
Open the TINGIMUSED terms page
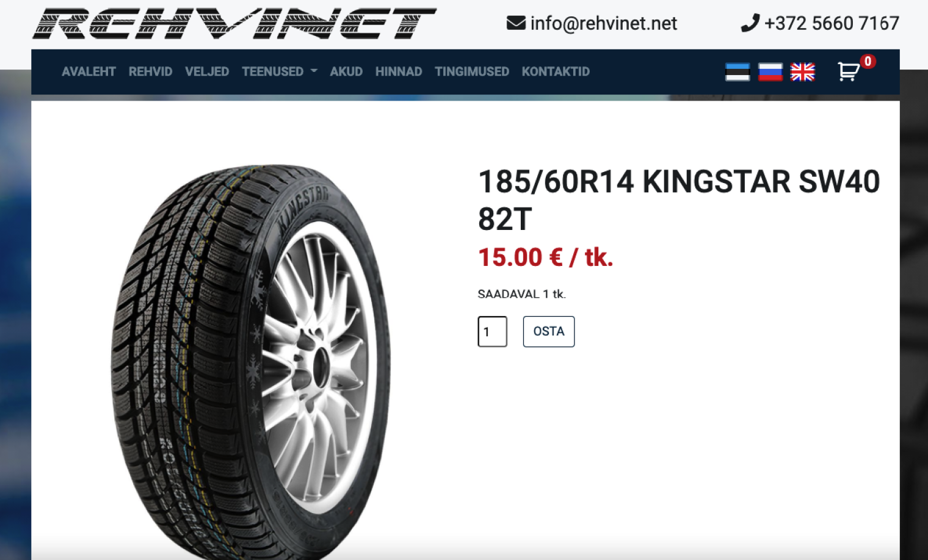[472, 71]
